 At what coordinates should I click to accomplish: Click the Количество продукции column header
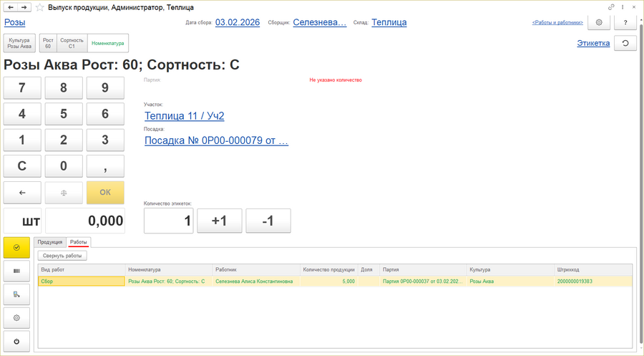click(328, 269)
